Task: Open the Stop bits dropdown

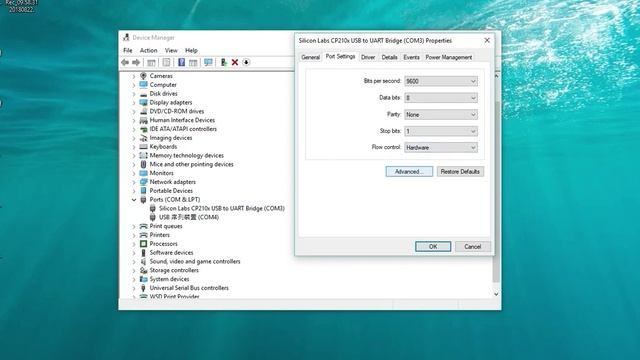Action: (441, 131)
